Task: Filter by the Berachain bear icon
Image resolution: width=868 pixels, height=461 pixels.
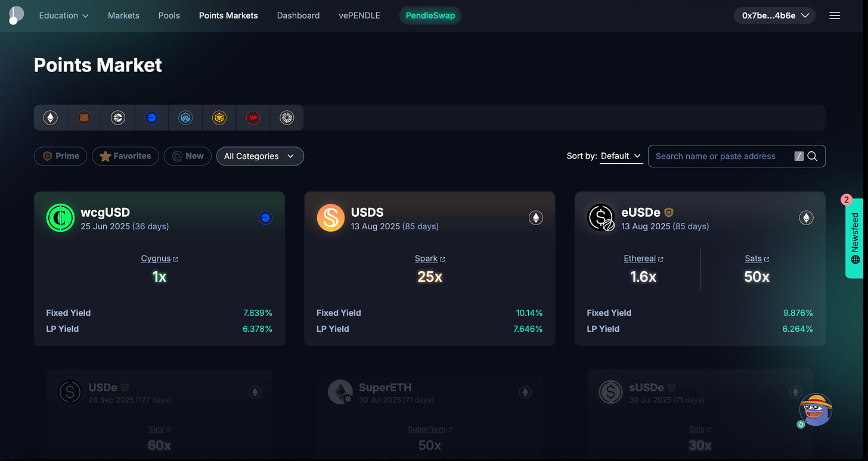Action: coord(84,118)
